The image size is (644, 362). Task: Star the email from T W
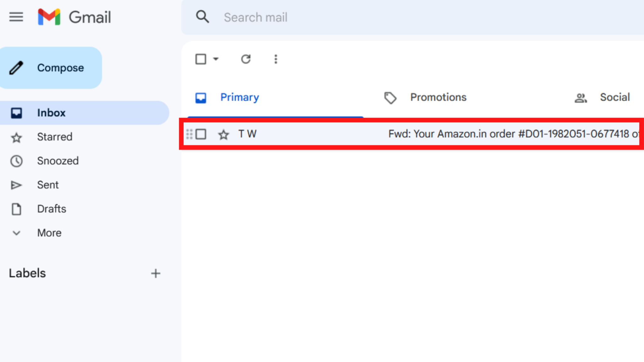(x=224, y=134)
